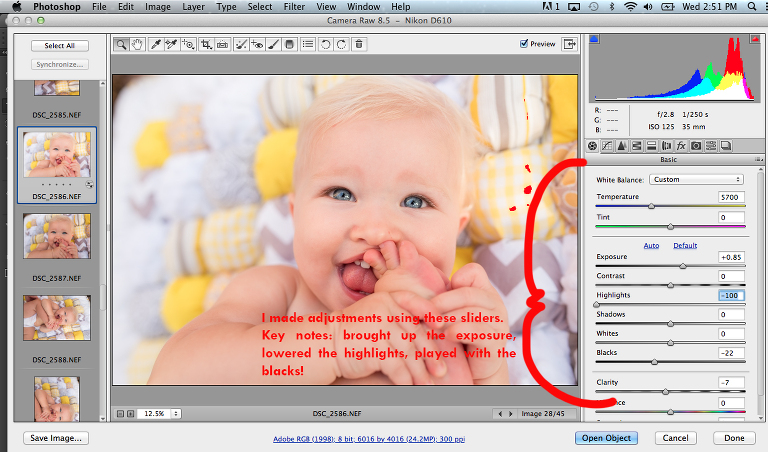The width and height of the screenshot is (768, 452).
Task: Rotate image 90 degrees clockwise
Action: coord(341,45)
